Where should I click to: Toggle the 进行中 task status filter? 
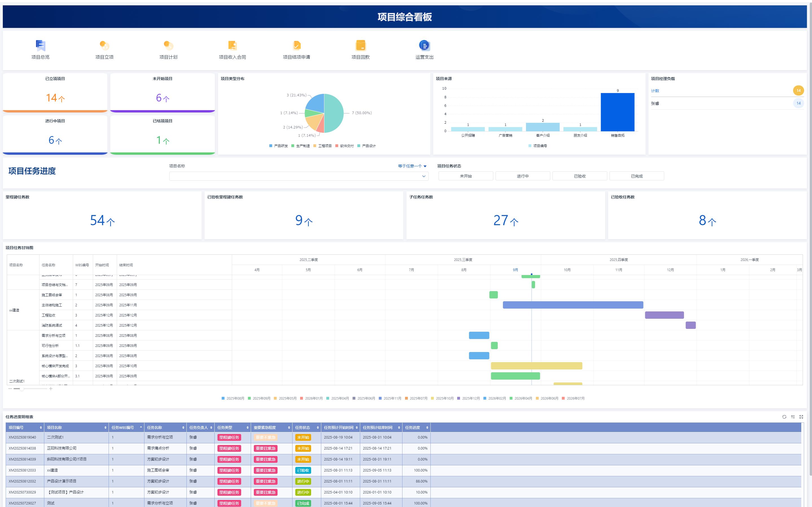point(522,176)
